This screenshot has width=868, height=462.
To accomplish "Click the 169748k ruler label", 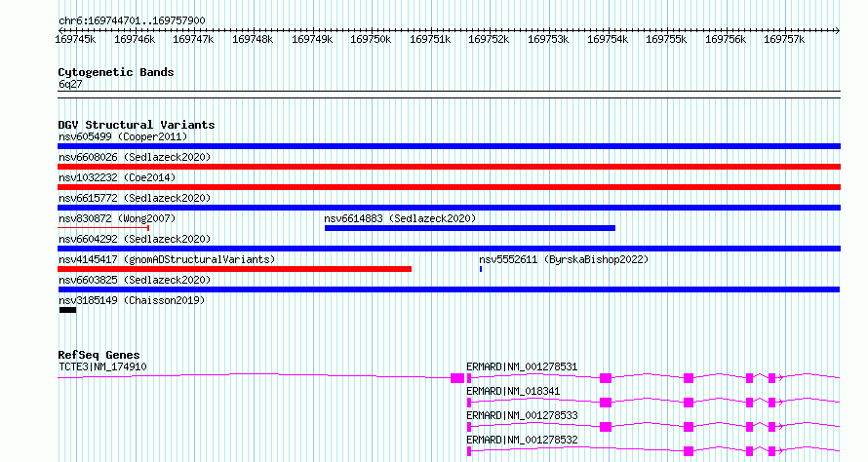I will tap(253, 39).
